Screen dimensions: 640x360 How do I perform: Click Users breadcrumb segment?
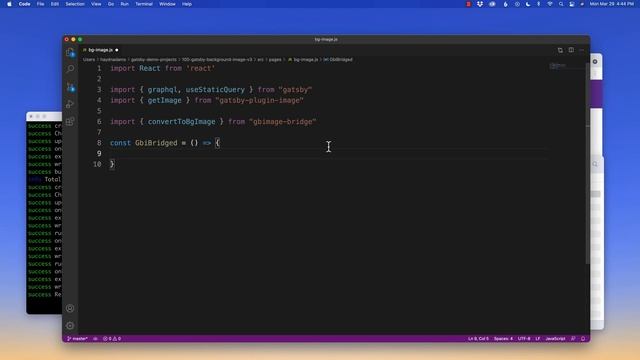[x=89, y=60]
